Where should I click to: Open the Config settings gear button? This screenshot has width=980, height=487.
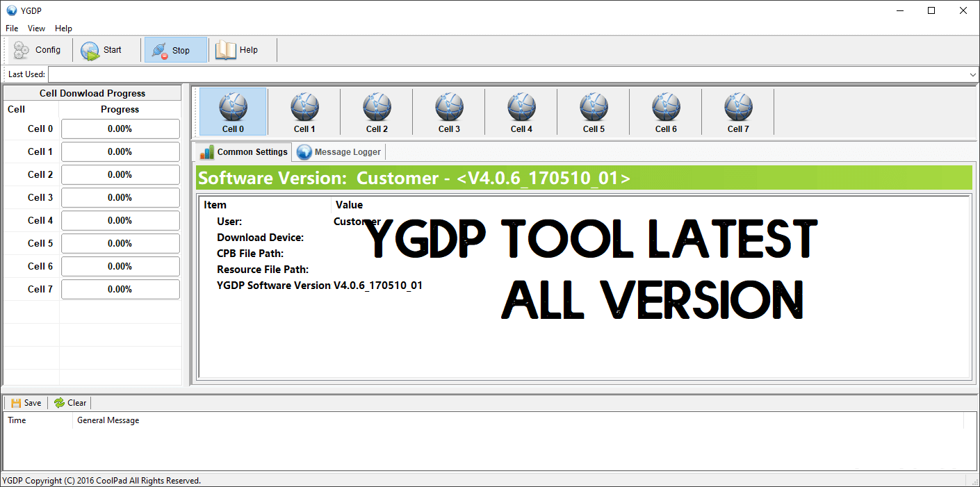coord(37,50)
